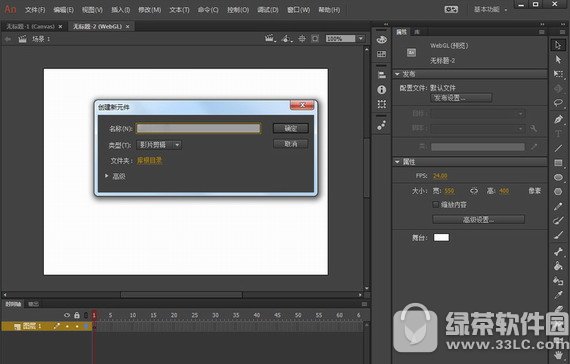Toggle lock all layers padlock icon
Screen dimensions: 570x364
click(x=77, y=315)
